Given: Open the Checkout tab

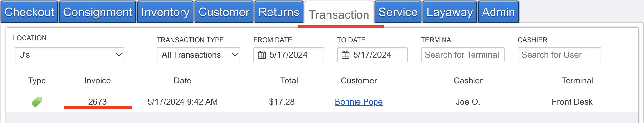Looking at the screenshot, I should [x=29, y=12].
